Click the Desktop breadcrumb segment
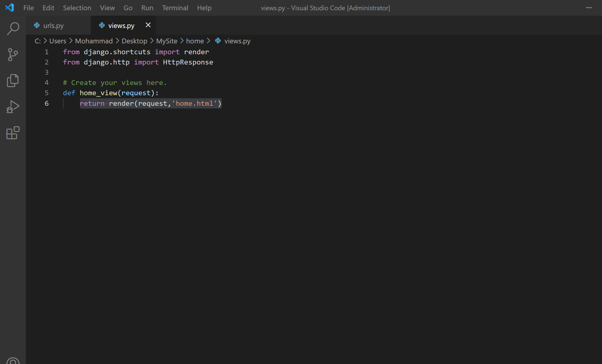Viewport: 602px width, 364px height. point(134,41)
